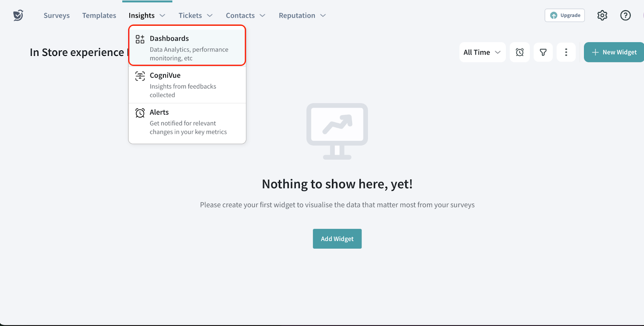Open the three-dot more options menu

(566, 52)
